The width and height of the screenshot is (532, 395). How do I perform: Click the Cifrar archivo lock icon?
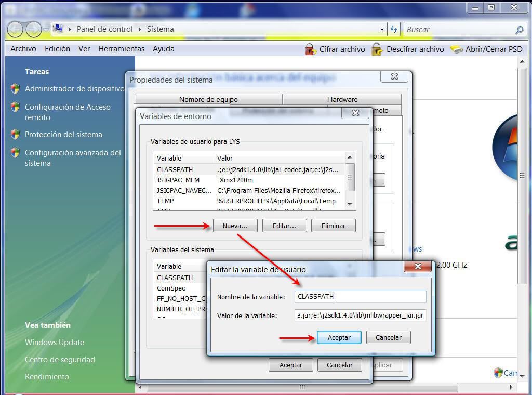[310, 49]
